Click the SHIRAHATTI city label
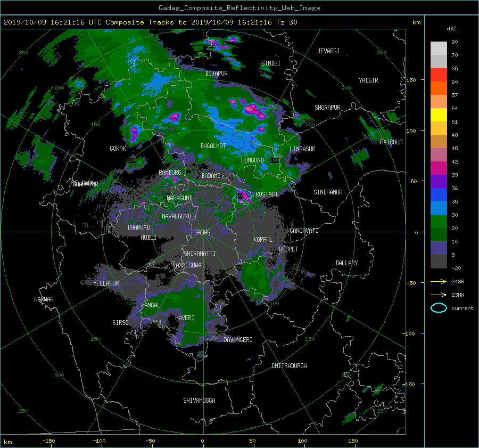479x448 pixels. (x=200, y=254)
